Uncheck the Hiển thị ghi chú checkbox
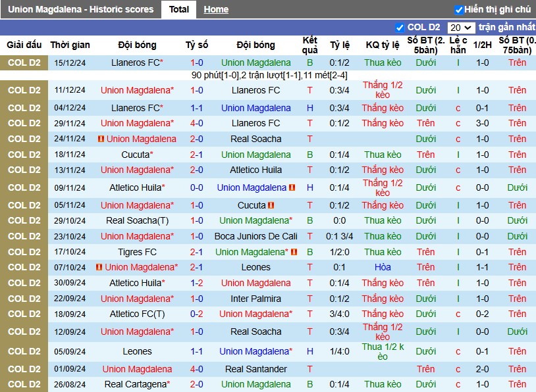 [459, 10]
